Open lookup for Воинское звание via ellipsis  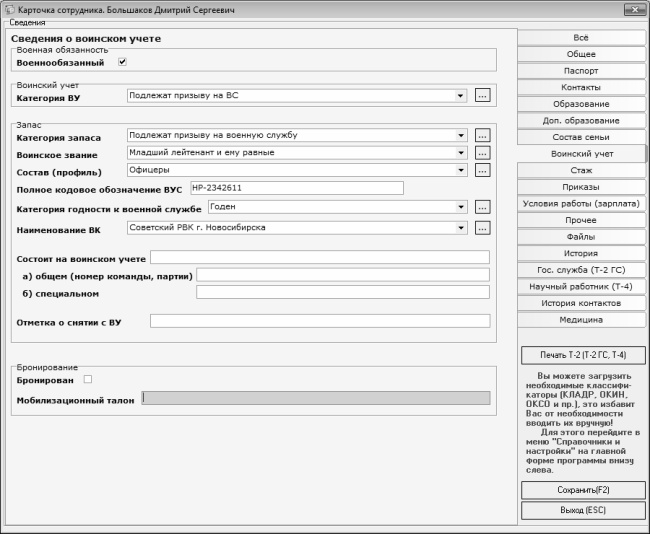coord(482,153)
